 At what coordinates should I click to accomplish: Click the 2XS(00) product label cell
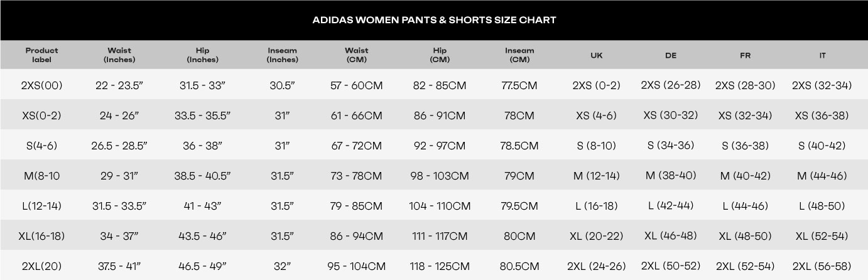41,85
